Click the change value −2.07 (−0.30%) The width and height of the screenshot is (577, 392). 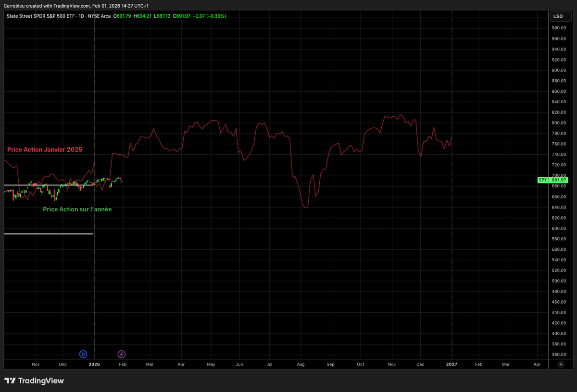(x=211, y=16)
